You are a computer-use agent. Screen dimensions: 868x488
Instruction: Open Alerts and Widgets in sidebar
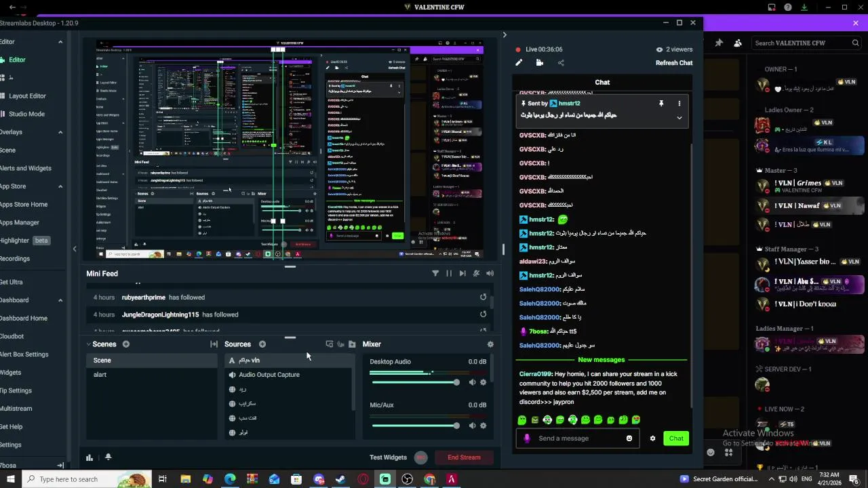point(26,168)
